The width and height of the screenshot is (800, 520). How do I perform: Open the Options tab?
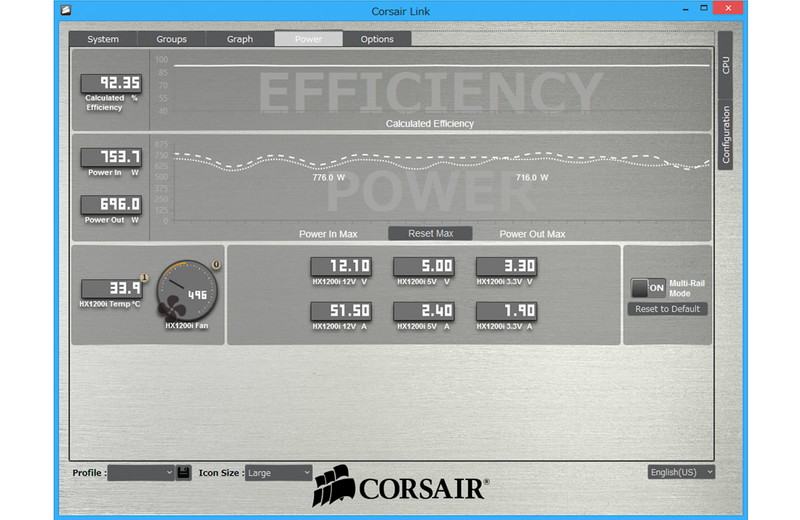pos(377,39)
